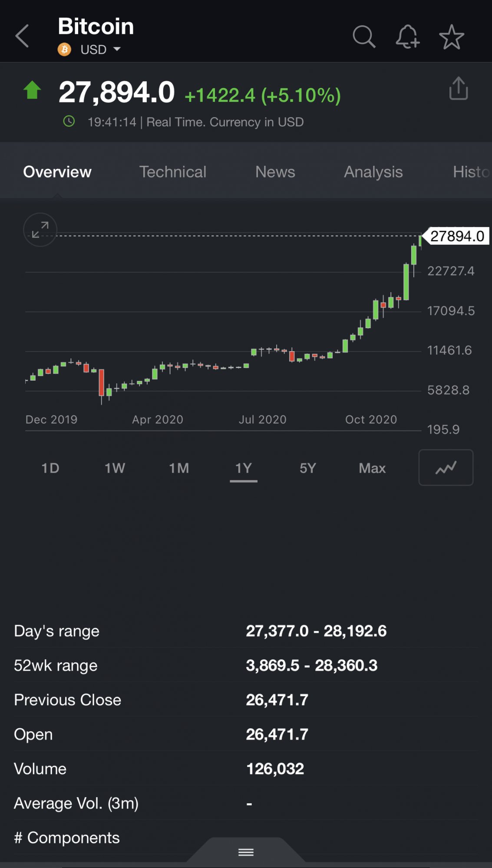Tap the back arrow
The height and width of the screenshot is (868, 492).
click(x=22, y=36)
